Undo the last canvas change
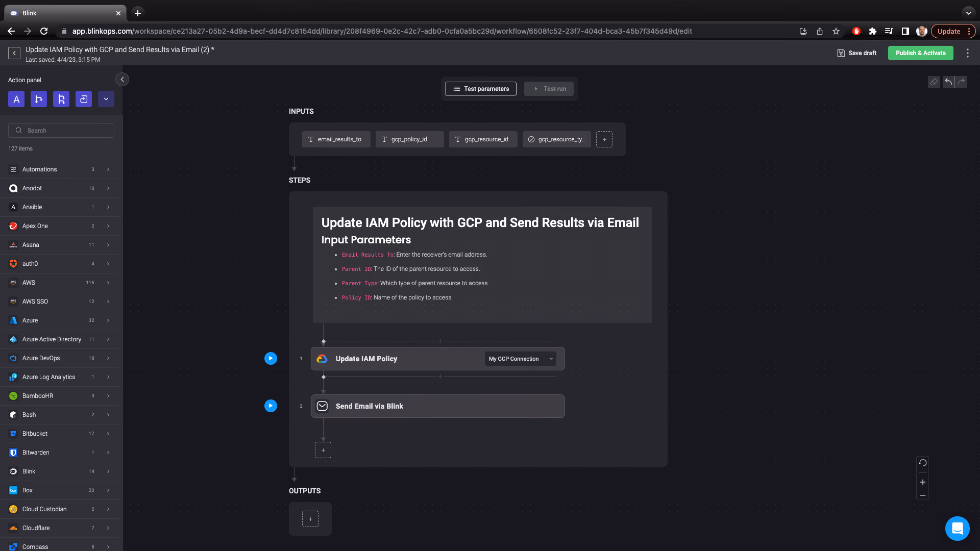The width and height of the screenshot is (980, 551). pyautogui.click(x=948, y=82)
